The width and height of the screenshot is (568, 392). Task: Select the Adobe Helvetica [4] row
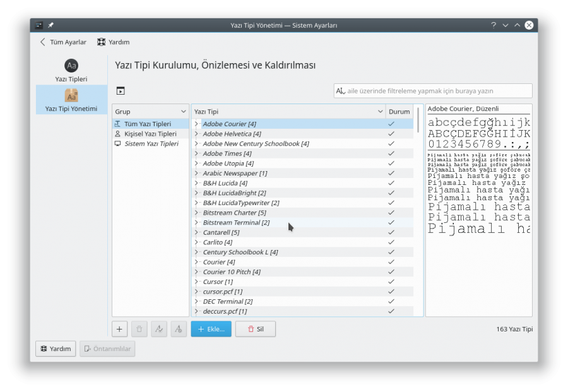302,134
